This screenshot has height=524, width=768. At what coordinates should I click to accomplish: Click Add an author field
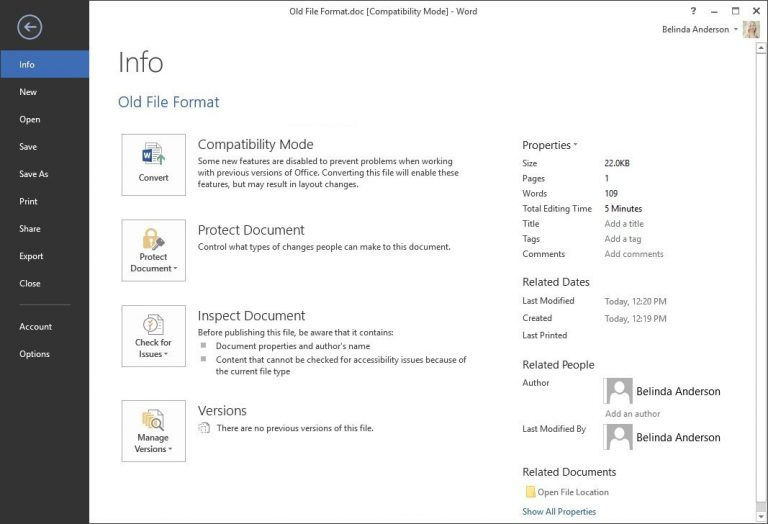[632, 414]
